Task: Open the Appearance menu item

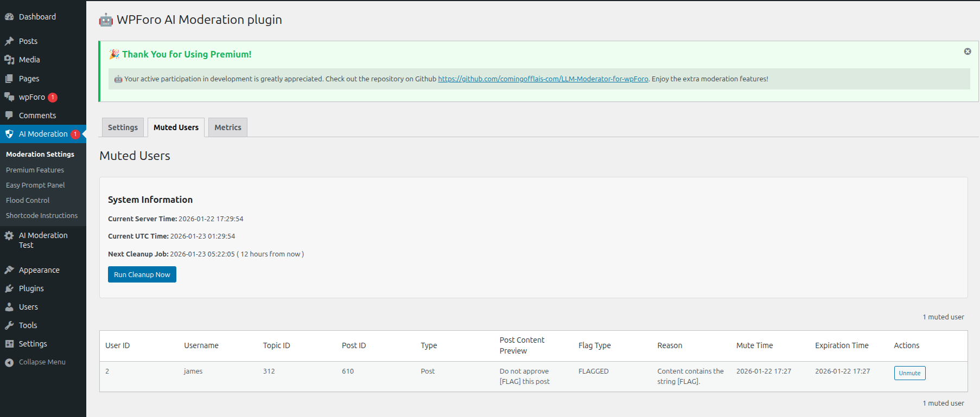Action: click(43, 270)
